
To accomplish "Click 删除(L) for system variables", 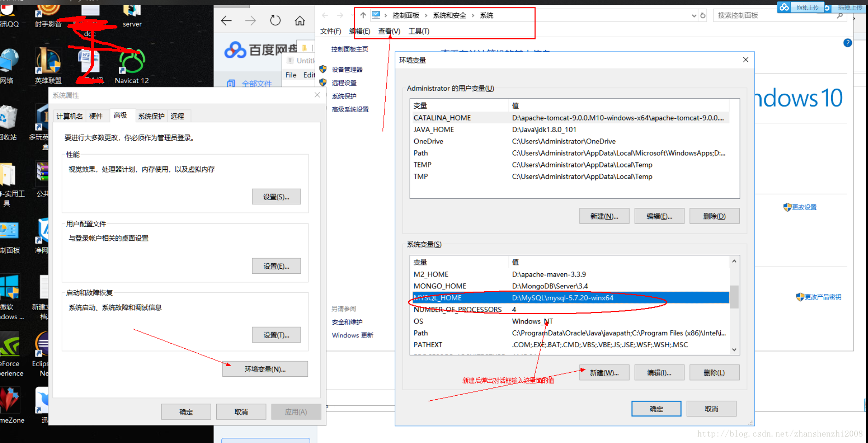I will (714, 373).
